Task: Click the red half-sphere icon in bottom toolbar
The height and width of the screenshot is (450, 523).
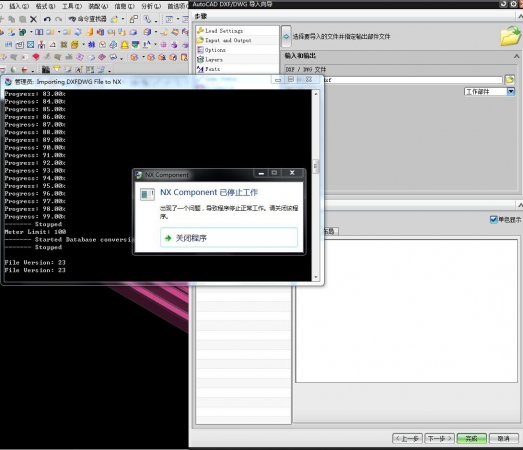Action: click(x=24, y=69)
